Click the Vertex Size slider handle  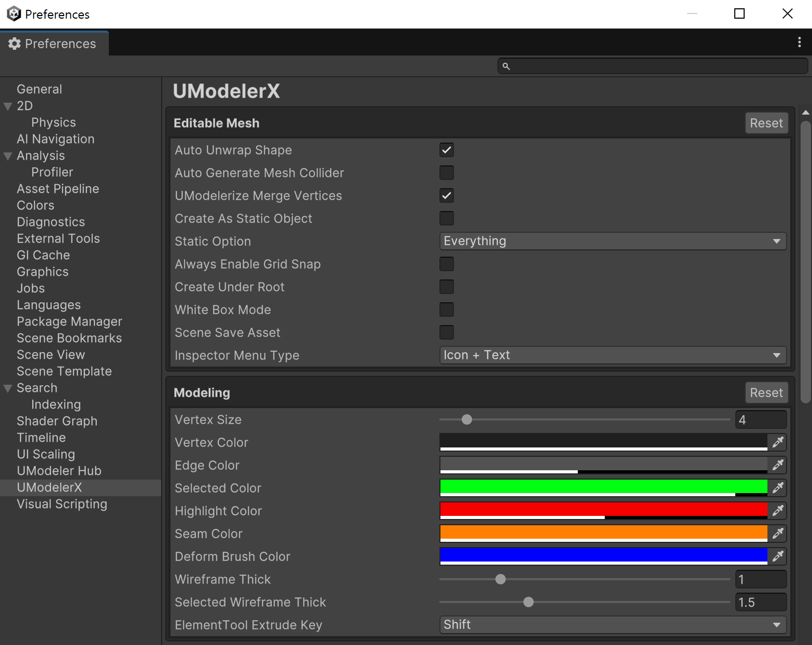(467, 419)
